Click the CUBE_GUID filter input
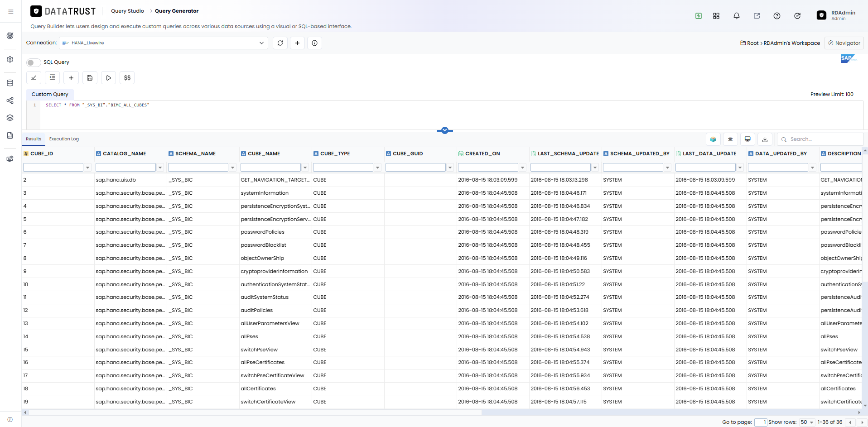The width and height of the screenshot is (868, 427). tap(415, 168)
